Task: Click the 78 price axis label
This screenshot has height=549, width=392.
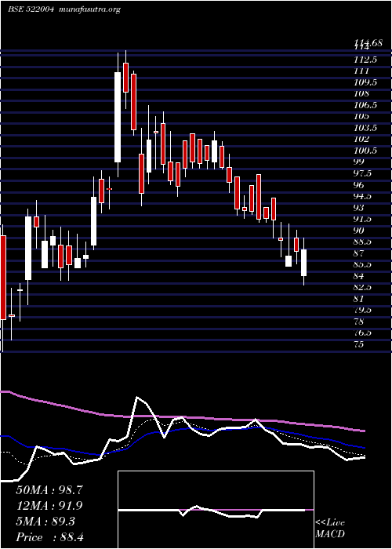Action: (359, 322)
